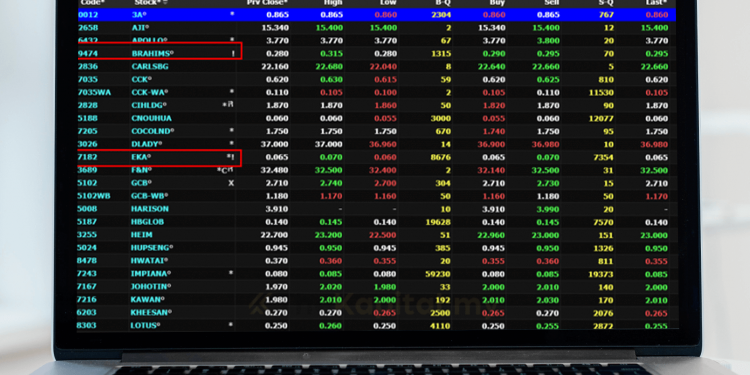
Task: Select the DLADY stock name
Action: [146, 144]
